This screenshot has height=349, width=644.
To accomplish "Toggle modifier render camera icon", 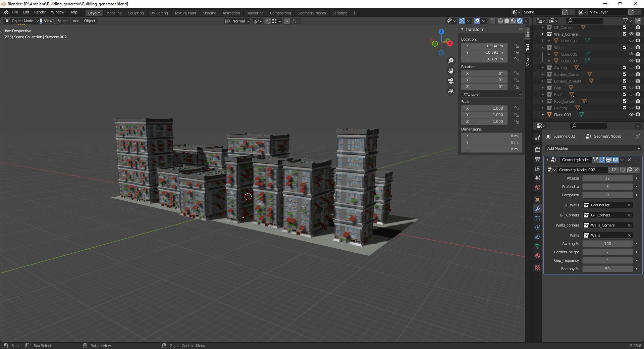I will pos(615,160).
